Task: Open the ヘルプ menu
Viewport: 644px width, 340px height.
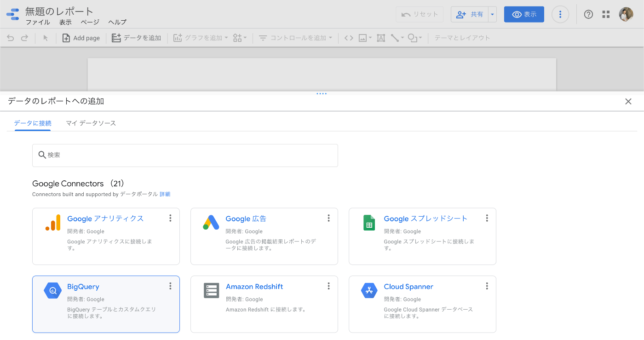Action: click(x=117, y=22)
